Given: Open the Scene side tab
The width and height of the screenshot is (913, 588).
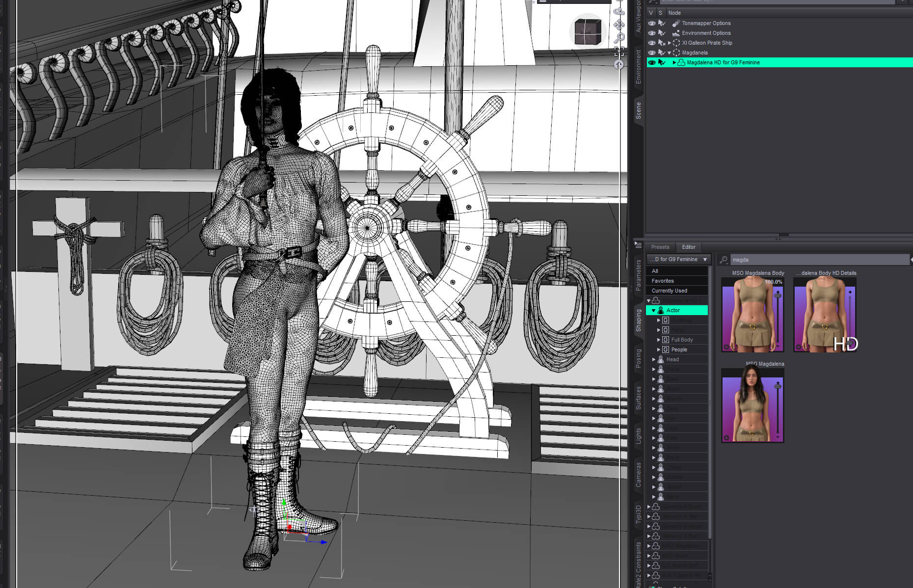Looking at the screenshot, I should [638, 110].
